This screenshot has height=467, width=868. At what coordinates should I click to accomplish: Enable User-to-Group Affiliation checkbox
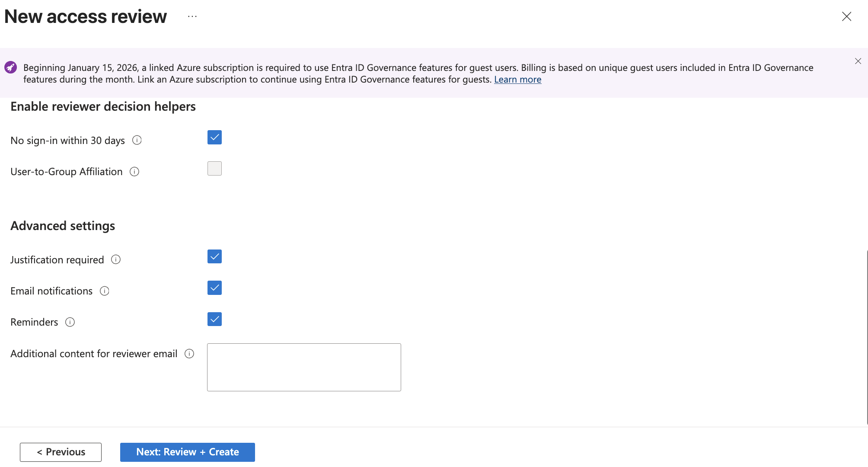pos(214,169)
